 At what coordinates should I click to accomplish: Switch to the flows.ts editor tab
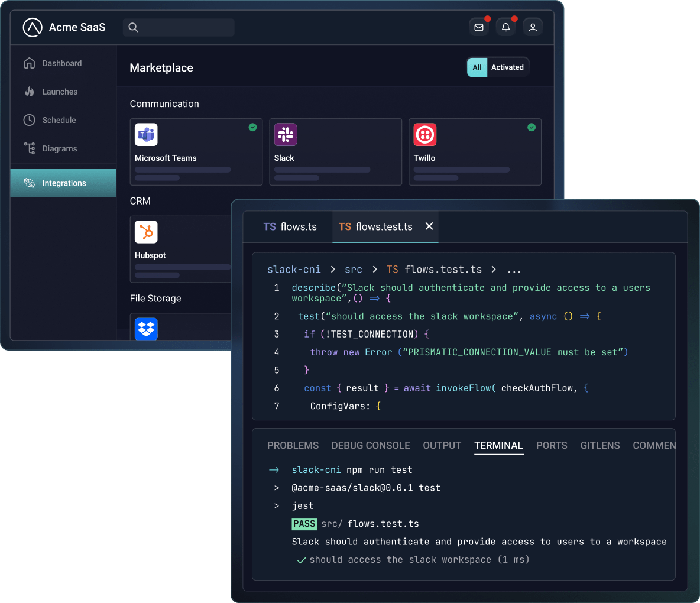290,227
